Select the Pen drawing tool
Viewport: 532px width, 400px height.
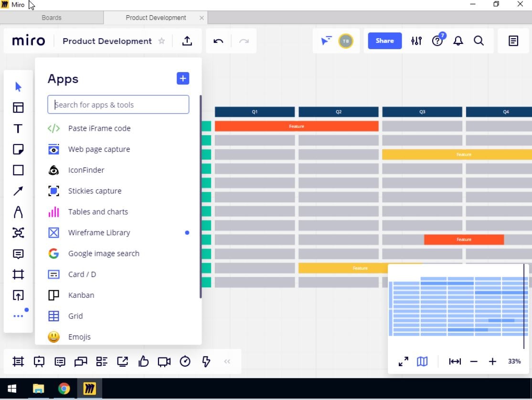[18, 212]
